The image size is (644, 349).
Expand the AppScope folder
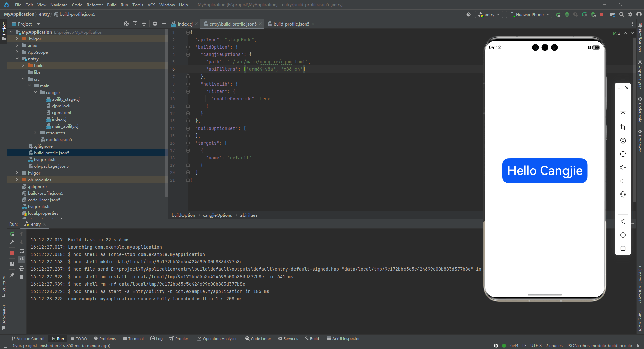pyautogui.click(x=17, y=52)
